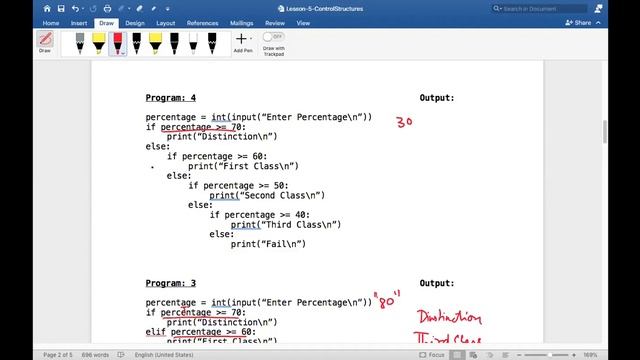Viewport: 640px width, 360px height.
Task: Undo the last action
Action: (x=75, y=9)
